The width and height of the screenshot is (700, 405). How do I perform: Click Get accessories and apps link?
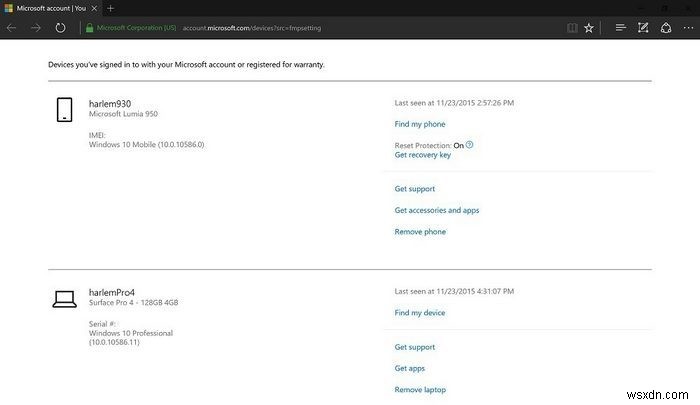[436, 210]
